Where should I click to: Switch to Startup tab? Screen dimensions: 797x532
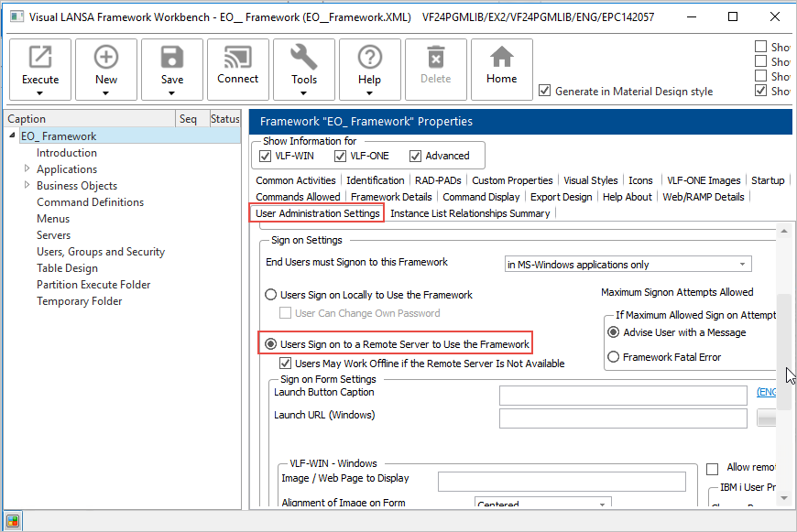coord(768,180)
